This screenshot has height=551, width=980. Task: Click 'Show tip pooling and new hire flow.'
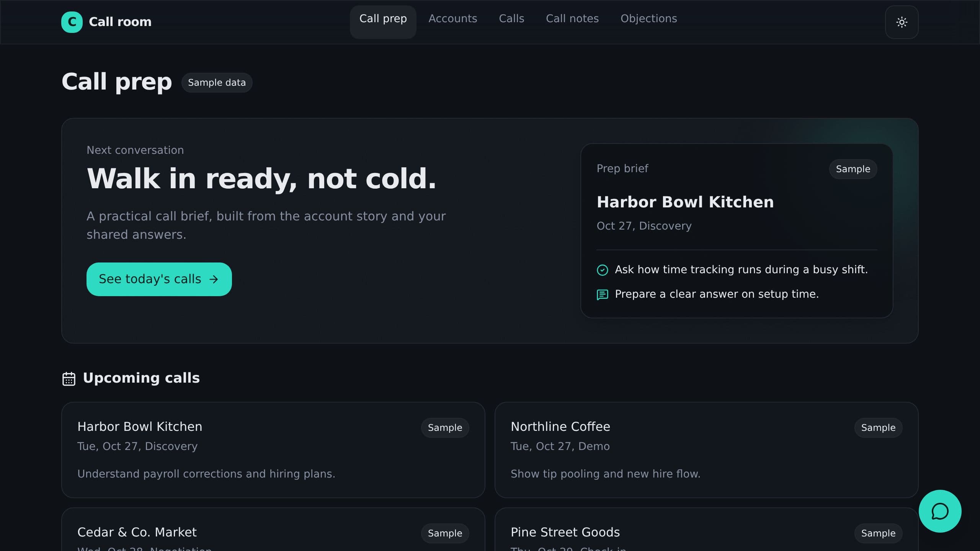[x=605, y=474]
